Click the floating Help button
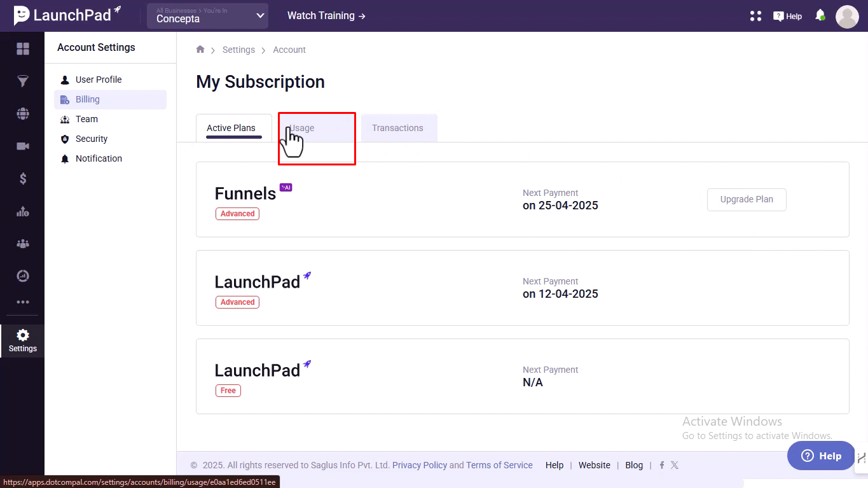 [x=821, y=456]
